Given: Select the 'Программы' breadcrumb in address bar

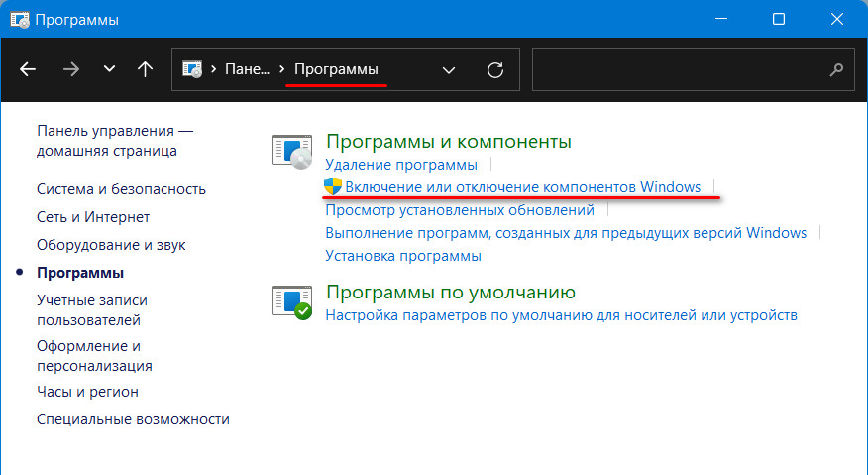Looking at the screenshot, I should click(336, 69).
